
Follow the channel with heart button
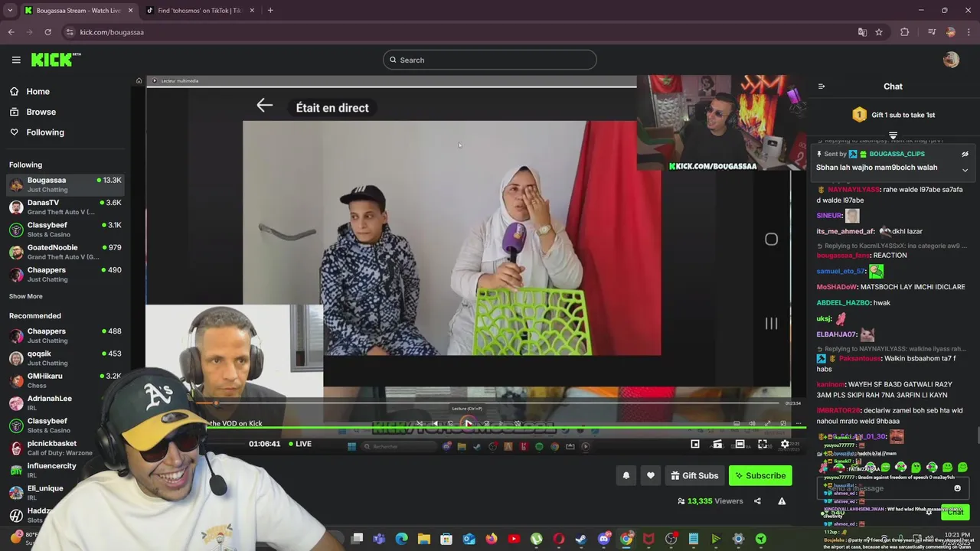(651, 476)
